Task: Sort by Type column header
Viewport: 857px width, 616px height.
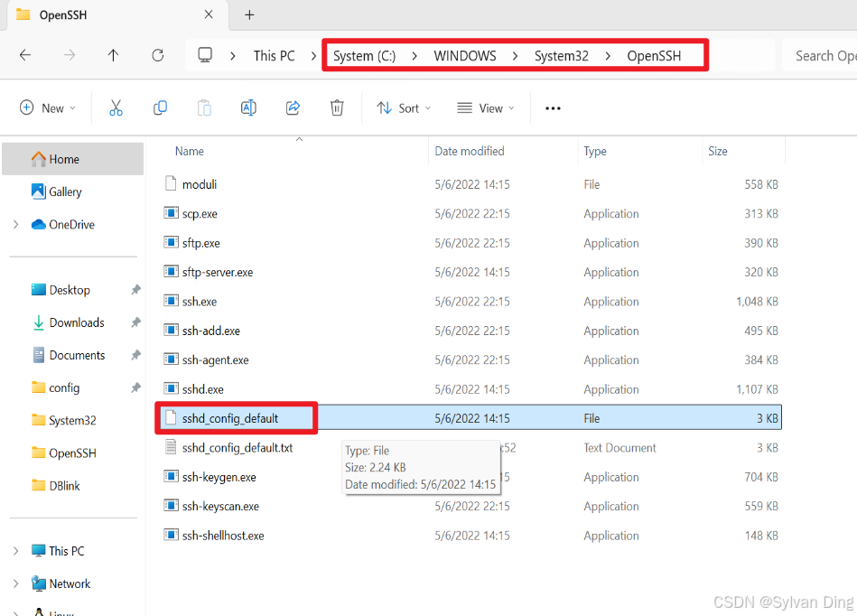Action: 594,152
